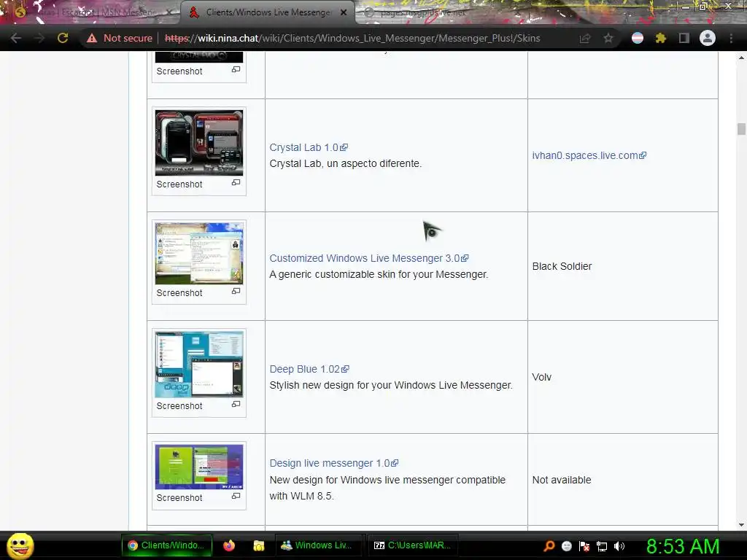
Task: Open the Customized Windows Live Messenger thumbnail
Action: (x=199, y=253)
